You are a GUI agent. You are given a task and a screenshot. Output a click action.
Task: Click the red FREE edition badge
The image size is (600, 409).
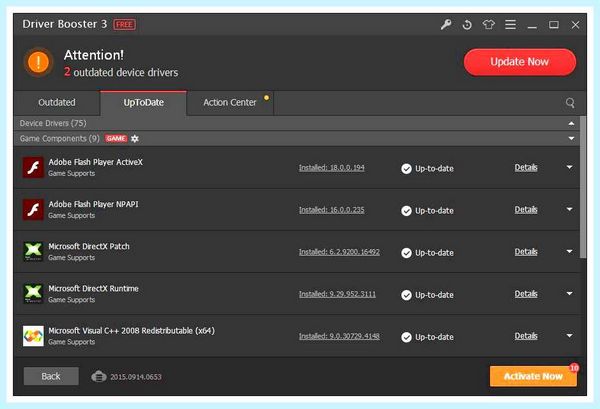[x=124, y=25]
